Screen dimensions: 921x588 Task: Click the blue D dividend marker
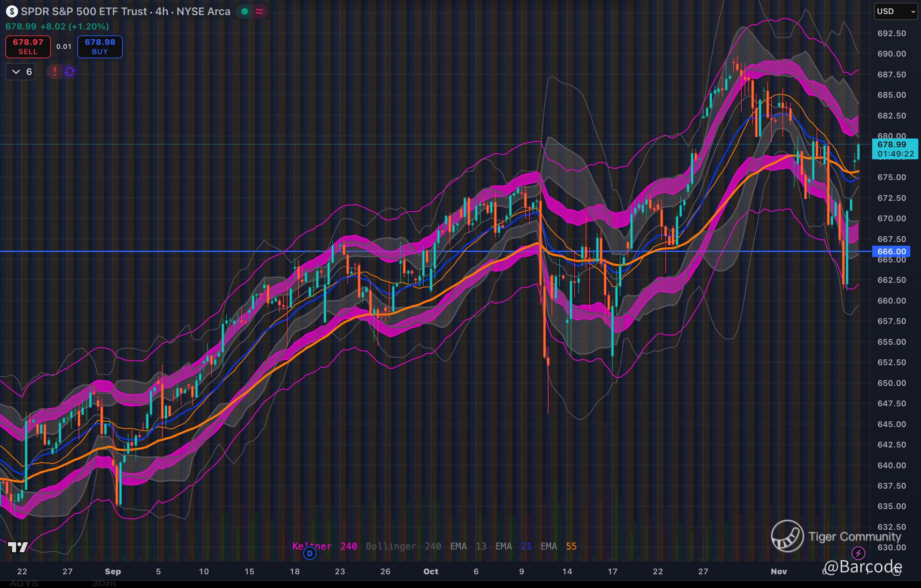pos(310,553)
